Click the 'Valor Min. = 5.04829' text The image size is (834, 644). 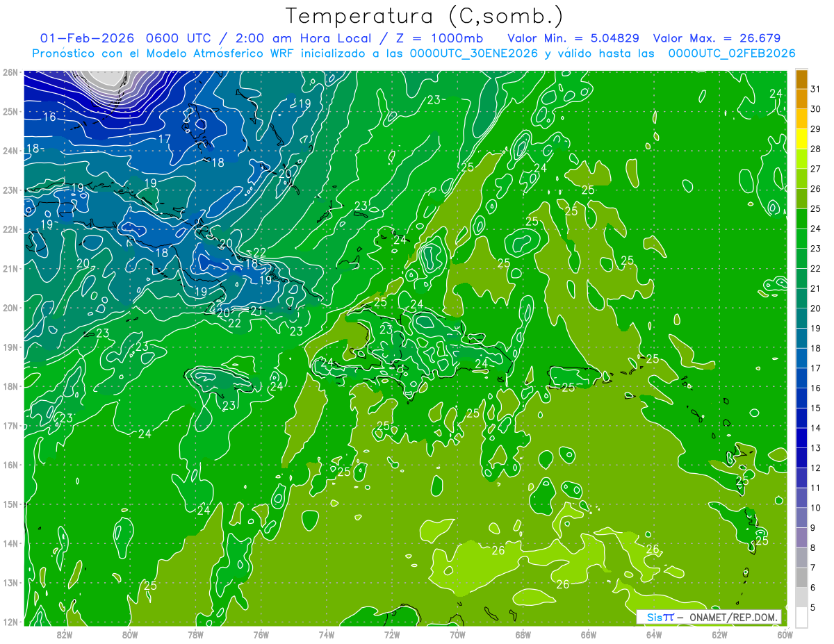(x=573, y=38)
